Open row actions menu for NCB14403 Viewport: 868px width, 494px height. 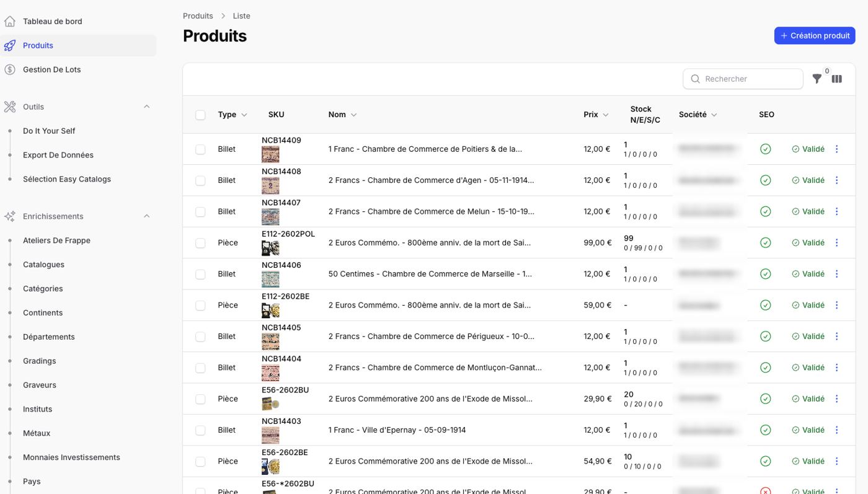click(837, 430)
